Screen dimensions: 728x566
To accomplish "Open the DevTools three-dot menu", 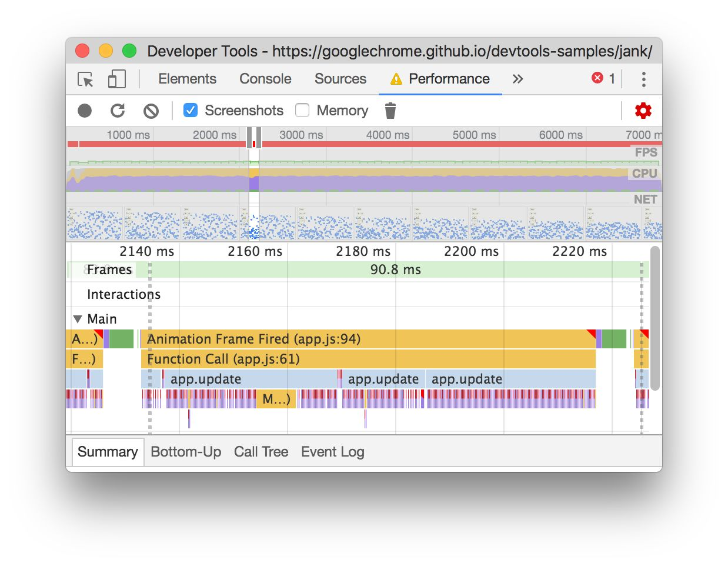I will [644, 79].
